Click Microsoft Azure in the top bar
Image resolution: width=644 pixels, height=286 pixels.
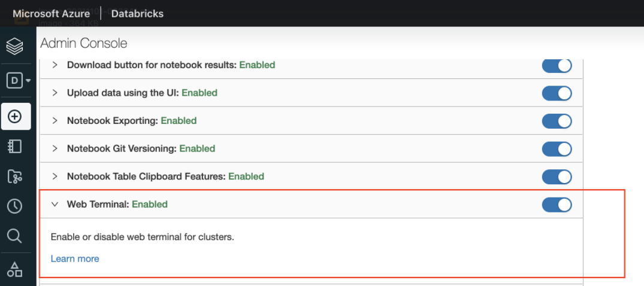coord(51,13)
